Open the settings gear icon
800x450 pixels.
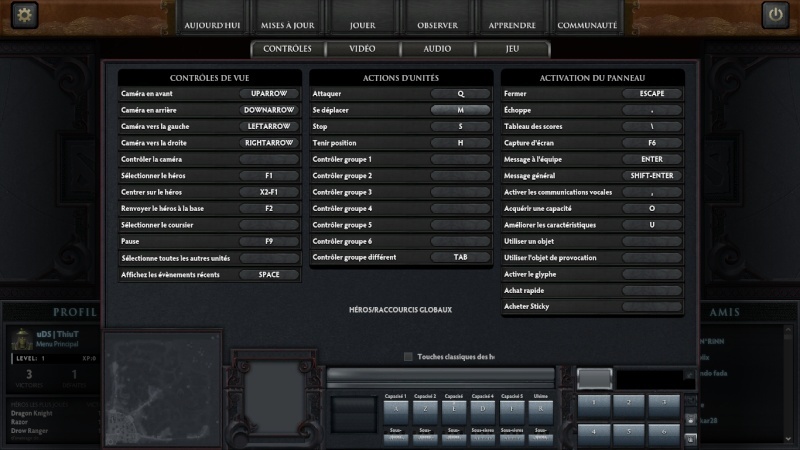[x=24, y=15]
